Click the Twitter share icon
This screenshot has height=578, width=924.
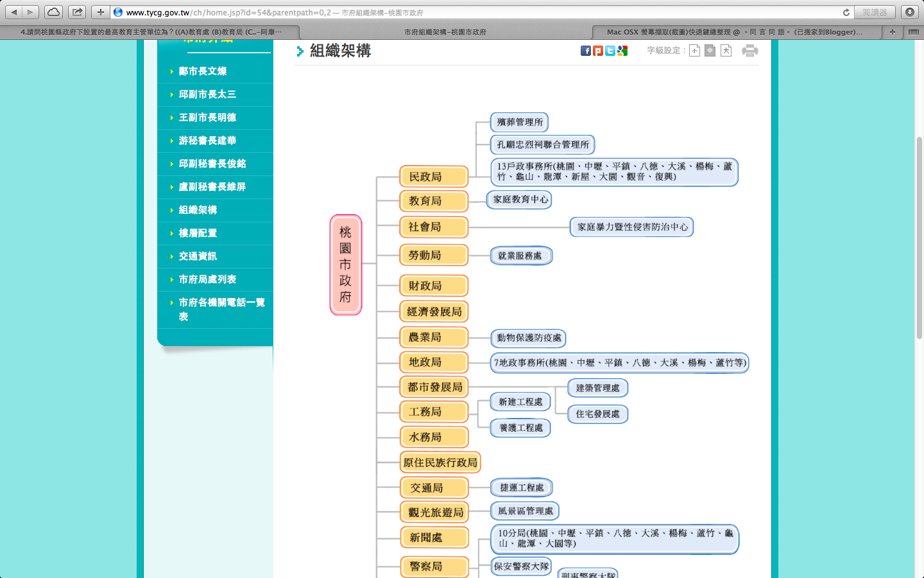coord(610,51)
